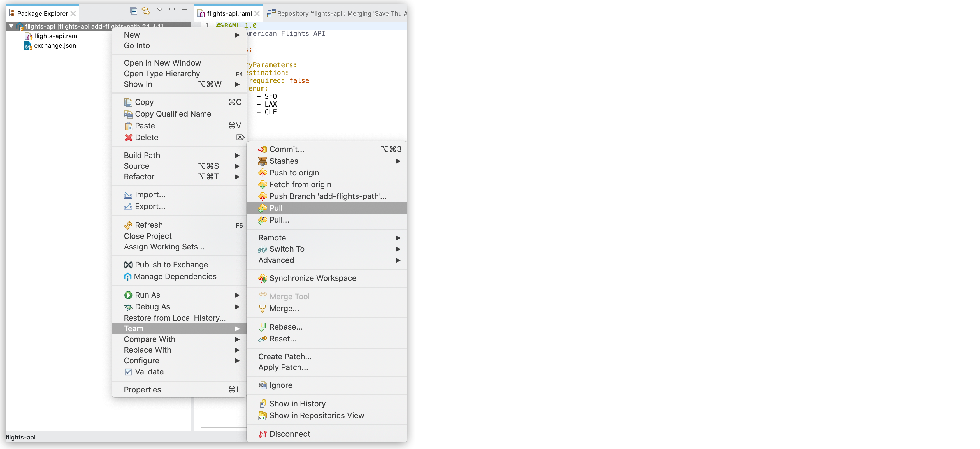Viewport: 980px width, 449px height.
Task: Click the Stashes icon in Team submenu
Action: click(x=263, y=161)
